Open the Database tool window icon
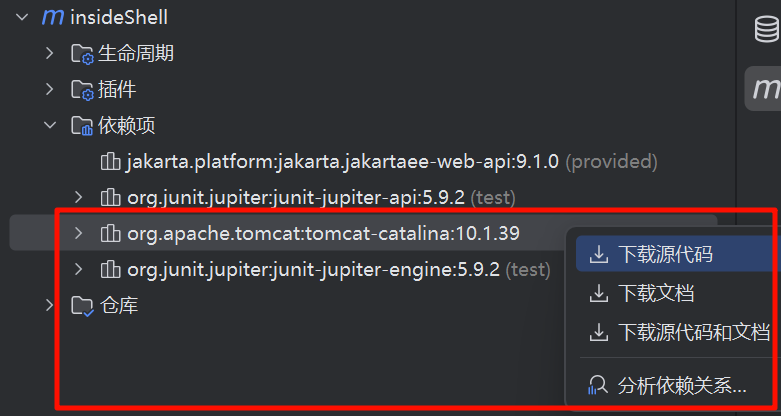 pos(766,30)
